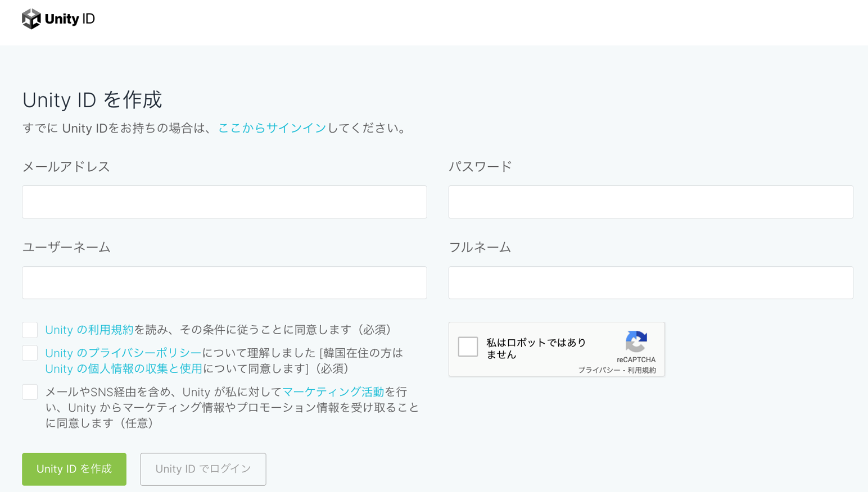Click the reCAPTCHA verification widget
This screenshot has height=492, width=868.
tap(556, 349)
